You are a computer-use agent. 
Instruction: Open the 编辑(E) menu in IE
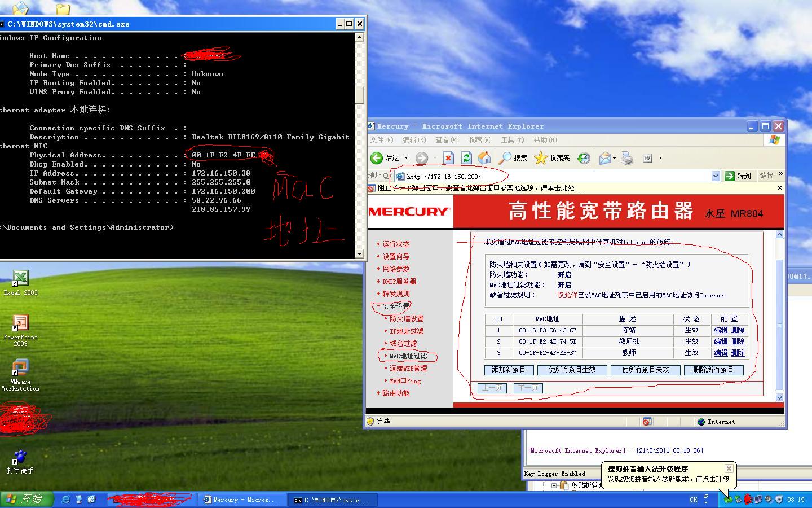414,140
